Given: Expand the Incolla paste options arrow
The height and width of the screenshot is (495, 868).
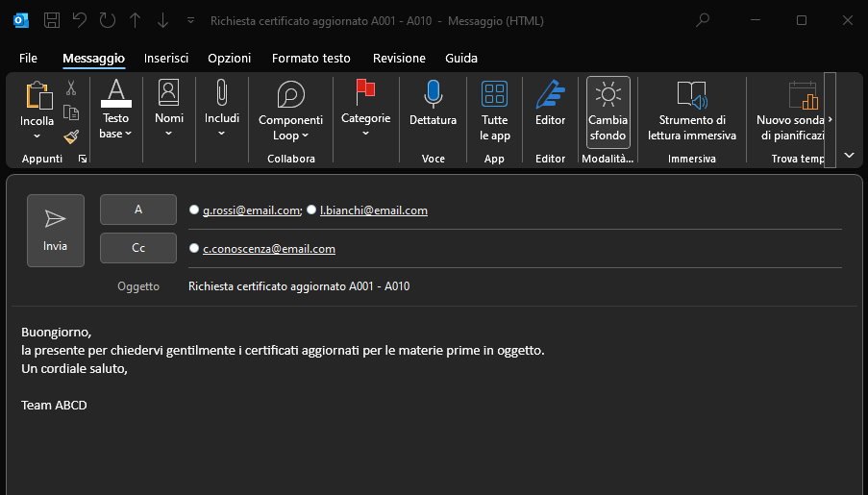Looking at the screenshot, I should [x=37, y=136].
